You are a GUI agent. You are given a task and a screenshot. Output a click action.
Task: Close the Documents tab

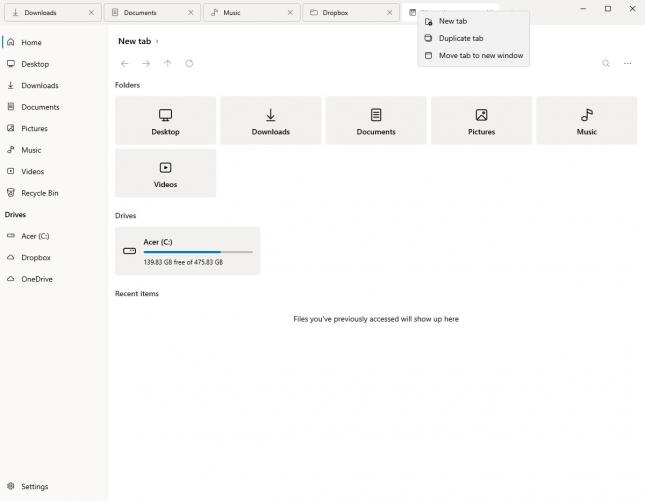(191, 13)
